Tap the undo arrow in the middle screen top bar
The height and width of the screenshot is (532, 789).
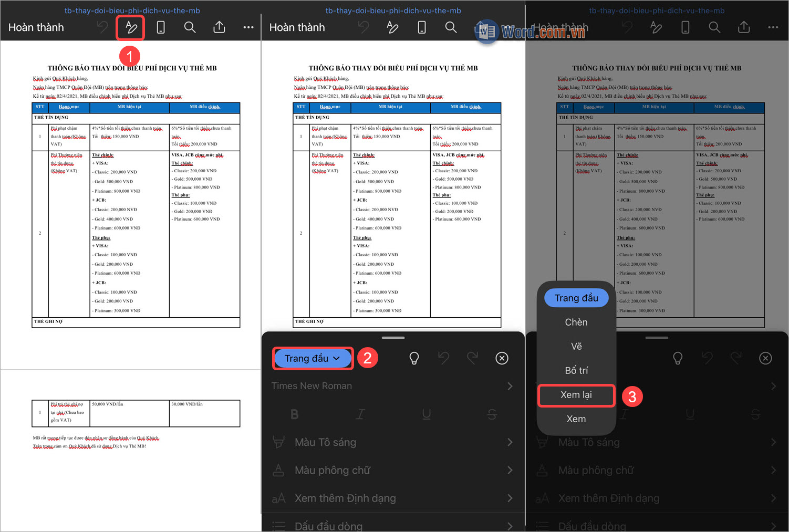(x=364, y=27)
